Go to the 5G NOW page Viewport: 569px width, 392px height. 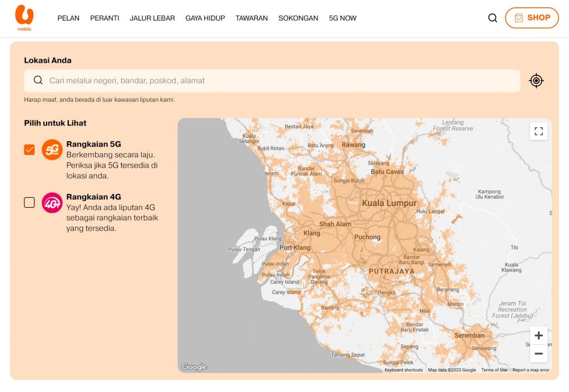click(x=342, y=18)
